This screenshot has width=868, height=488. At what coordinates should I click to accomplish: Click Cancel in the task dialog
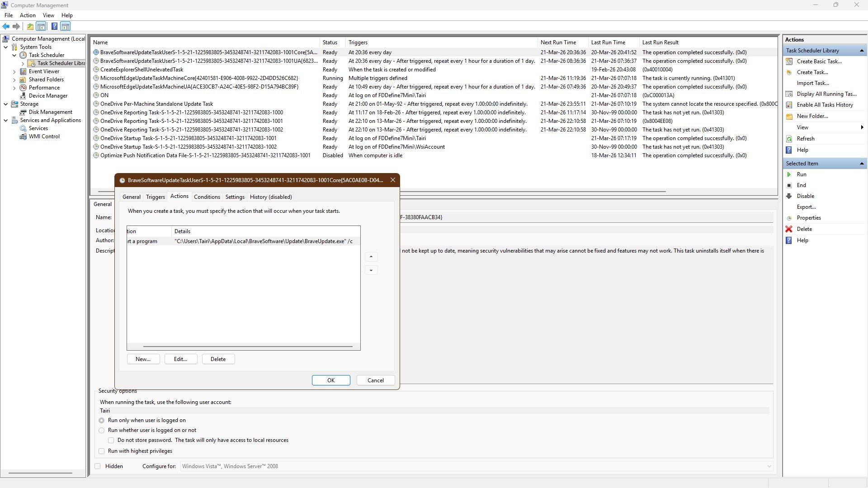click(376, 380)
